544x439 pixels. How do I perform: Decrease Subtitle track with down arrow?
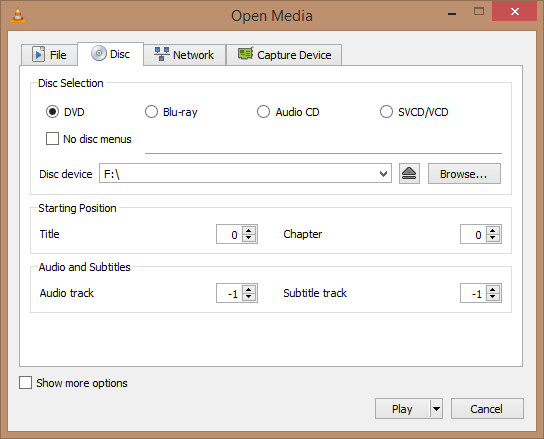(x=493, y=297)
